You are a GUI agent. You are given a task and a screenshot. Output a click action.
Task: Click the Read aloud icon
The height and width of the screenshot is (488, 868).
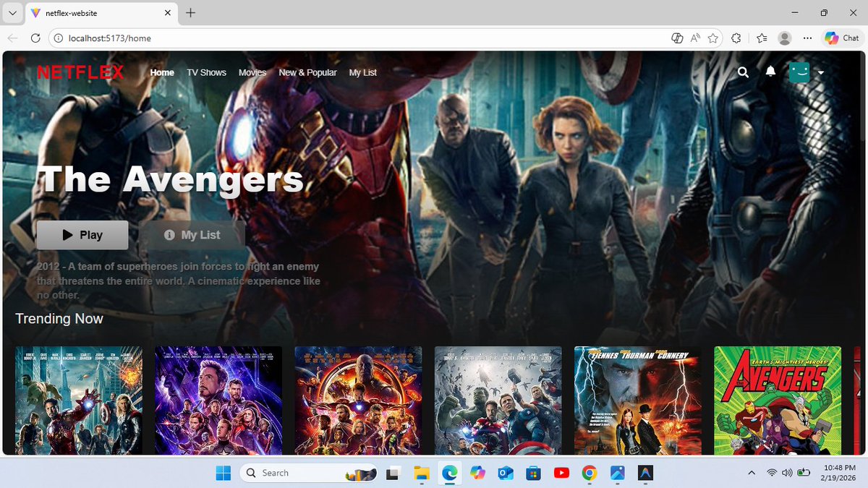pyautogui.click(x=695, y=38)
